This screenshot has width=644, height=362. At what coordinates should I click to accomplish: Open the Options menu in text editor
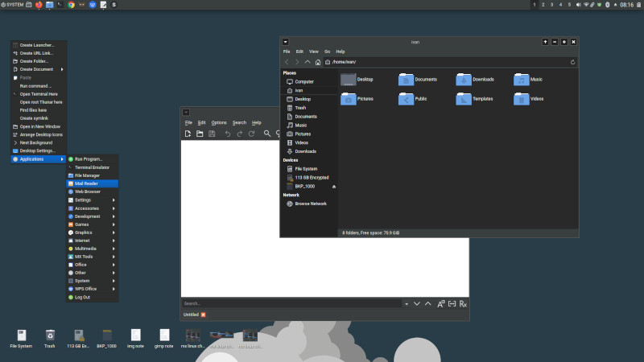click(219, 123)
